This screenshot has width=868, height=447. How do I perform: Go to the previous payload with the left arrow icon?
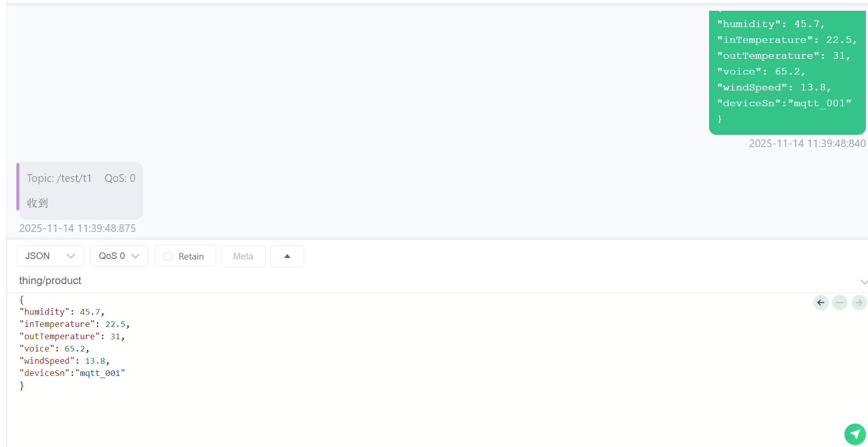click(821, 302)
